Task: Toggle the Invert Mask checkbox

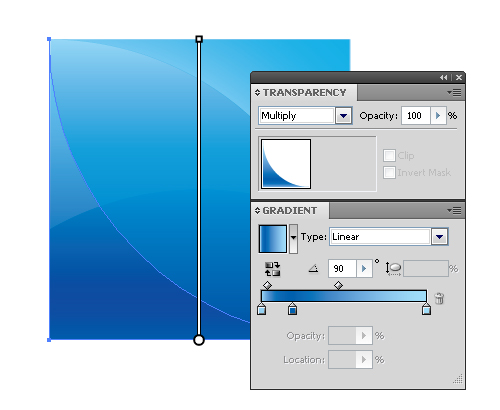Action: click(x=389, y=172)
